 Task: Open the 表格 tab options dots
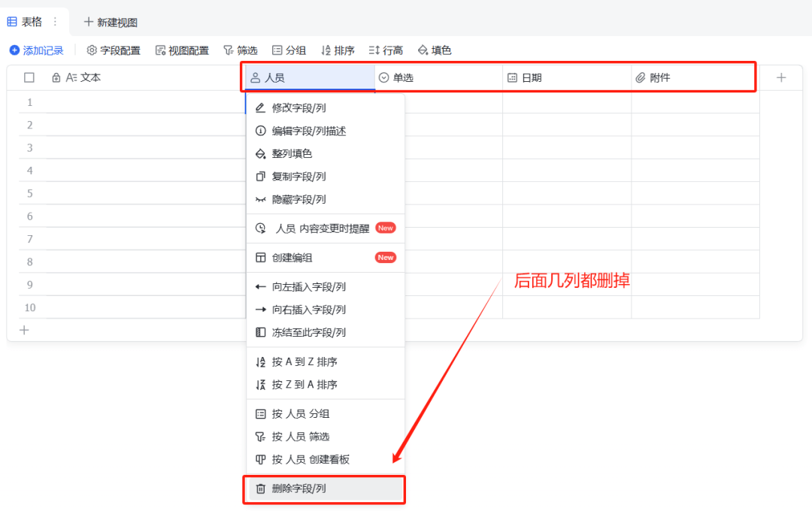pyautogui.click(x=55, y=22)
